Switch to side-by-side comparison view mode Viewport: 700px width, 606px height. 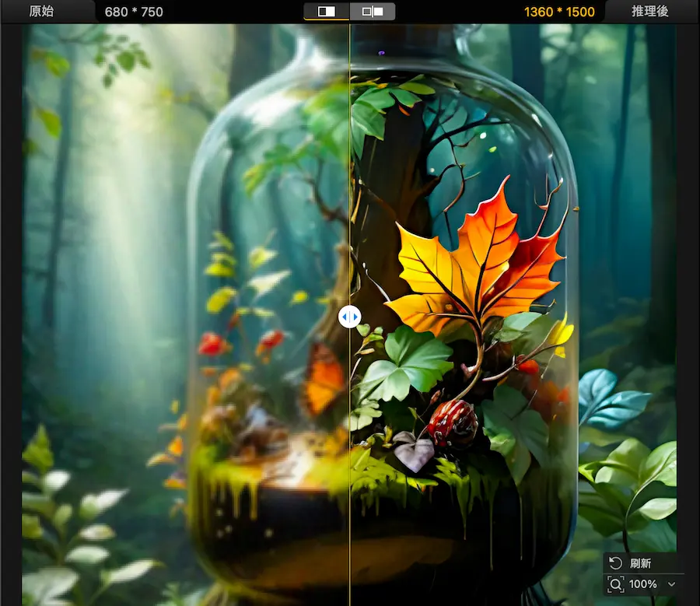pyautogui.click(x=373, y=12)
